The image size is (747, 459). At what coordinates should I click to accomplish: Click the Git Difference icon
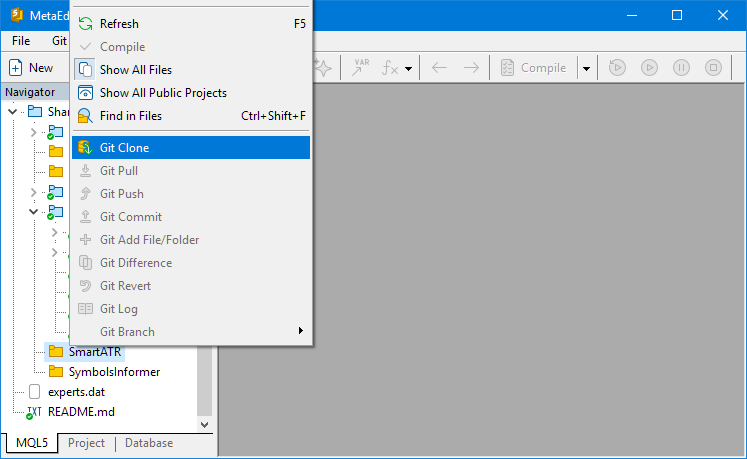pyautogui.click(x=85, y=263)
